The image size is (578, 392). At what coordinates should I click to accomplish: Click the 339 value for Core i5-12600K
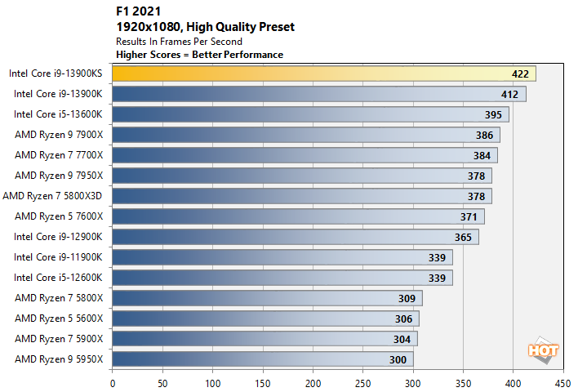coord(437,278)
